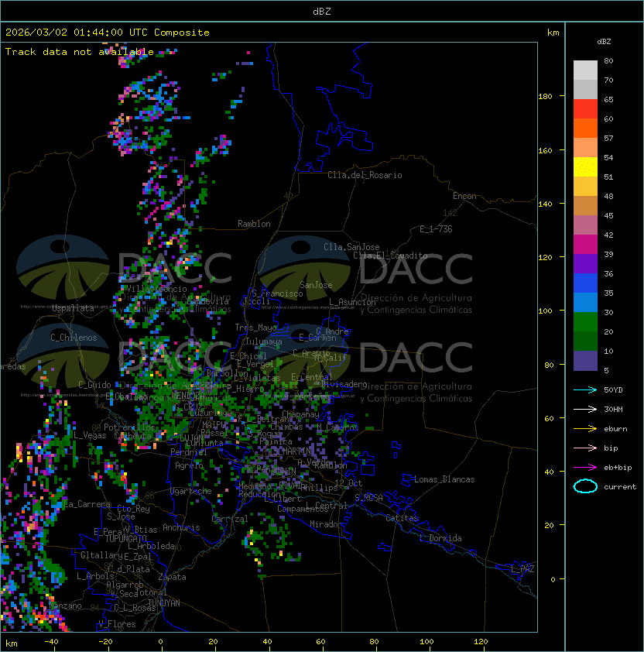
Task: Click the magenta eb+bip arrow icon
Action: [x=585, y=467]
